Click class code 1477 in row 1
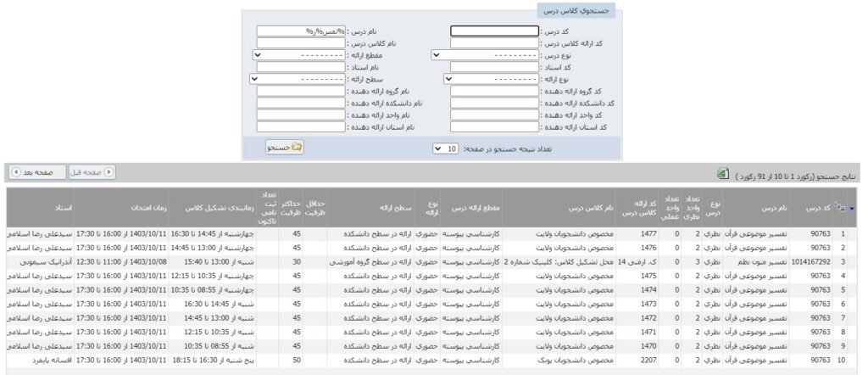The width and height of the screenshot is (868, 375). click(x=648, y=234)
